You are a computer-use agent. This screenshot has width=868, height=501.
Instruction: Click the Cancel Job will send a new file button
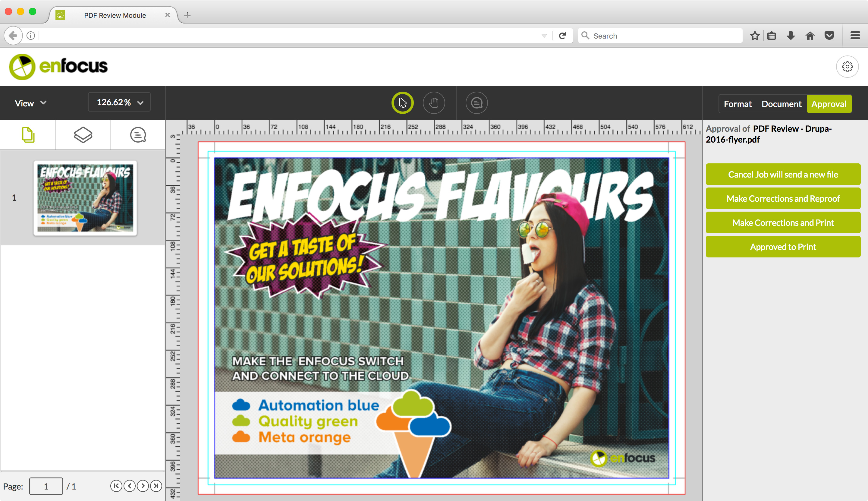coord(783,174)
